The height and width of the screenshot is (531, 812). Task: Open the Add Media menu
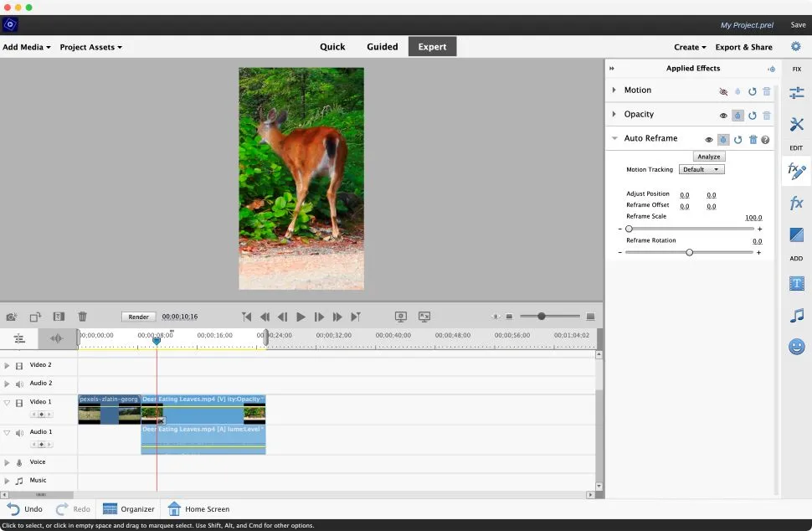(x=23, y=47)
